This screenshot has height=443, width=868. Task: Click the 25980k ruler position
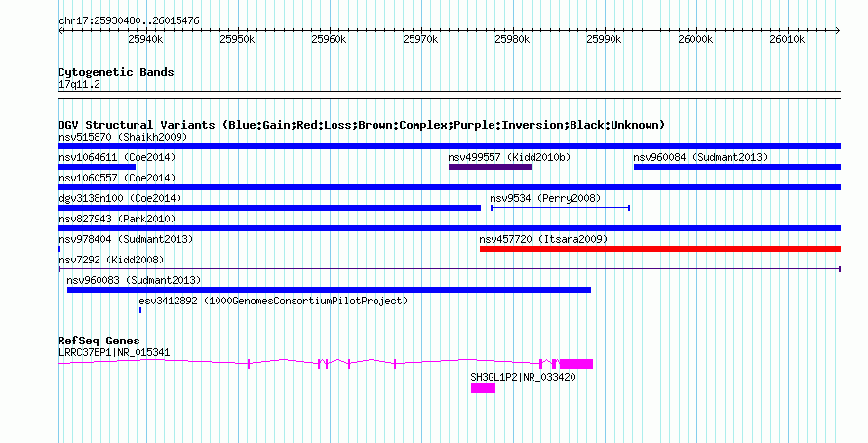pos(512,39)
